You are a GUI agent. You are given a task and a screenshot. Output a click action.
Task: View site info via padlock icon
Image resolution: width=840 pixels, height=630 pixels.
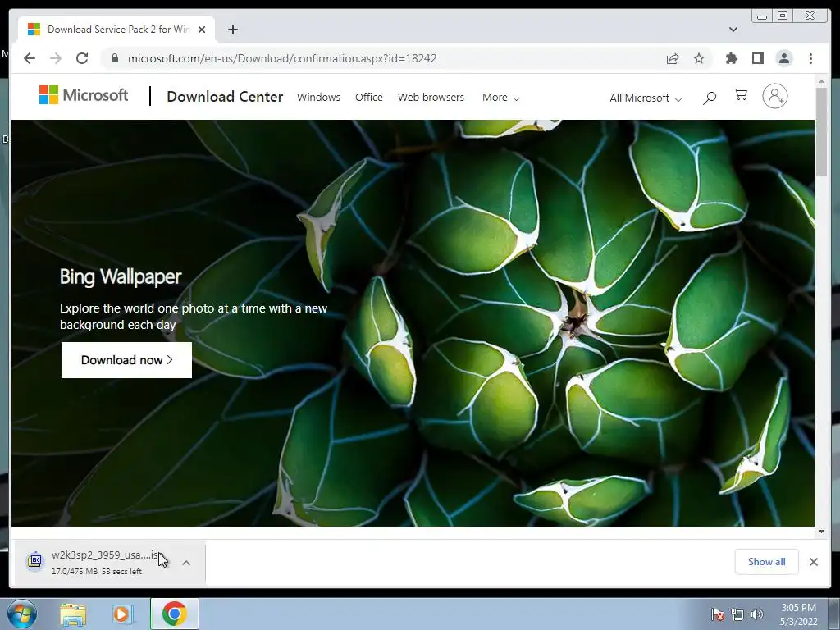pyautogui.click(x=114, y=58)
